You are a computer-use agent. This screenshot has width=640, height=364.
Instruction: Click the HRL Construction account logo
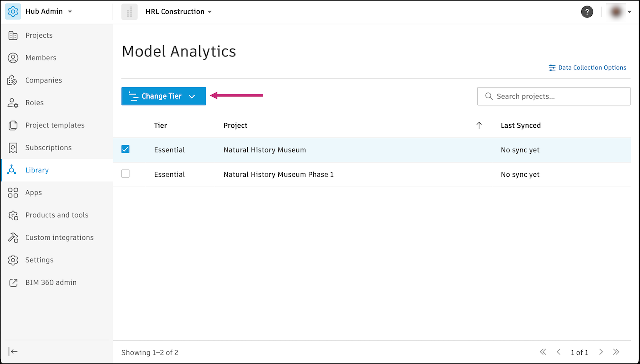[x=129, y=12]
